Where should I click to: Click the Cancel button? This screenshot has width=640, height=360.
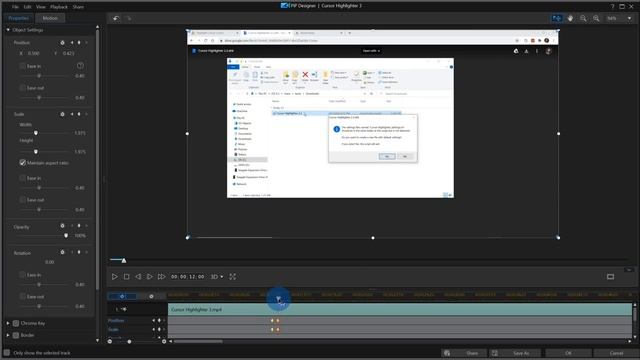616,353
